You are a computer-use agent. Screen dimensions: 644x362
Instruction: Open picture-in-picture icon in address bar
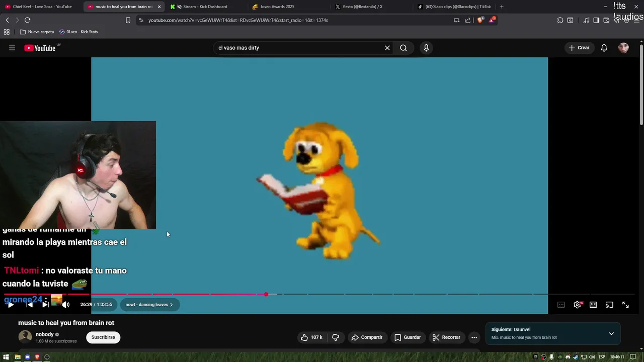(x=456, y=20)
